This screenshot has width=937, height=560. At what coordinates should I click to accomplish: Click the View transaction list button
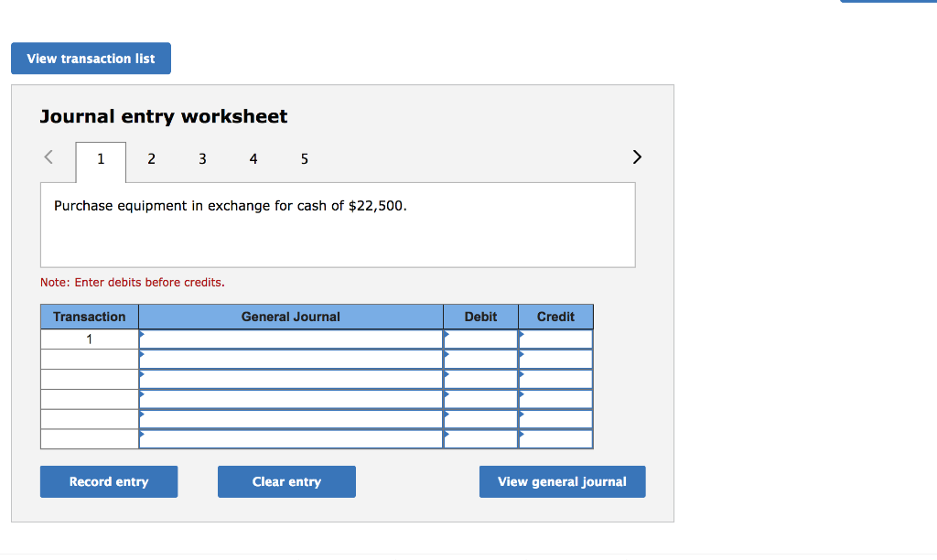[x=91, y=58]
